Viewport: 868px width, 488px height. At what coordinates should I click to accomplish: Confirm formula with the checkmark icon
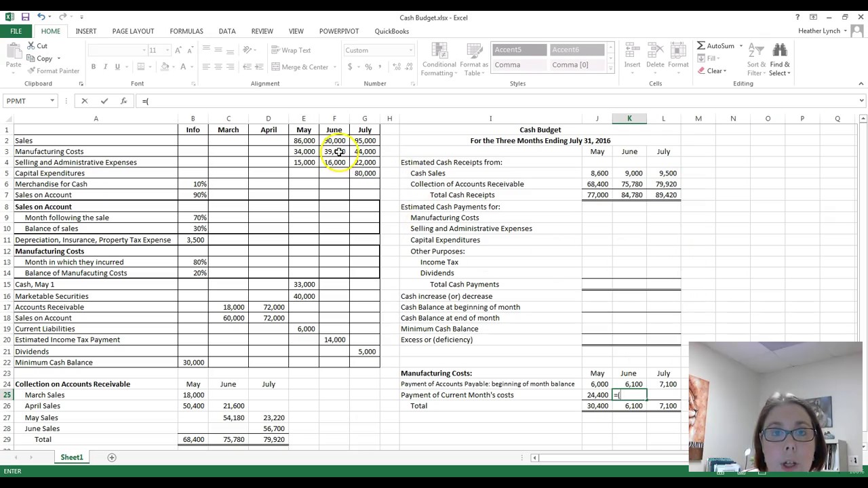(x=104, y=101)
